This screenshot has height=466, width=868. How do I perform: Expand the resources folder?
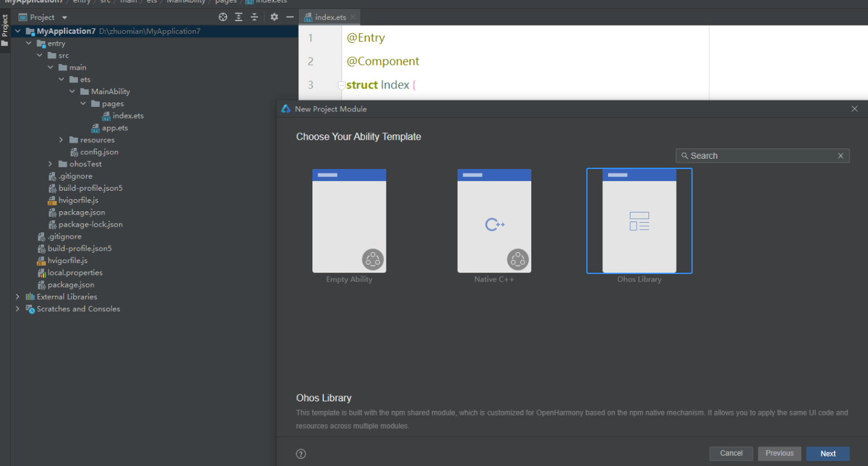coord(61,140)
